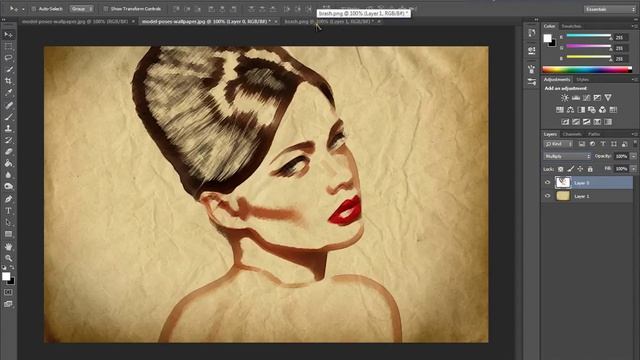Enable Show Transform Controls checkbox
640x360 pixels.
pyautogui.click(x=106, y=9)
